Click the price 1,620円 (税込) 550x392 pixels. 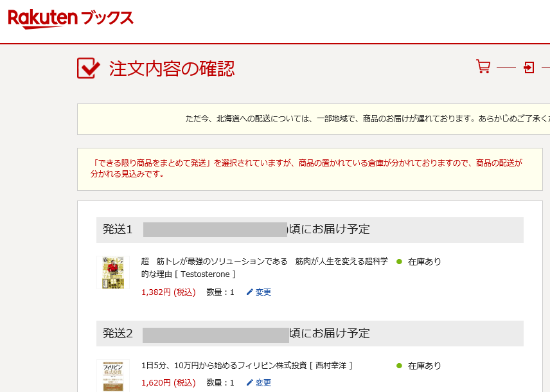168,382
